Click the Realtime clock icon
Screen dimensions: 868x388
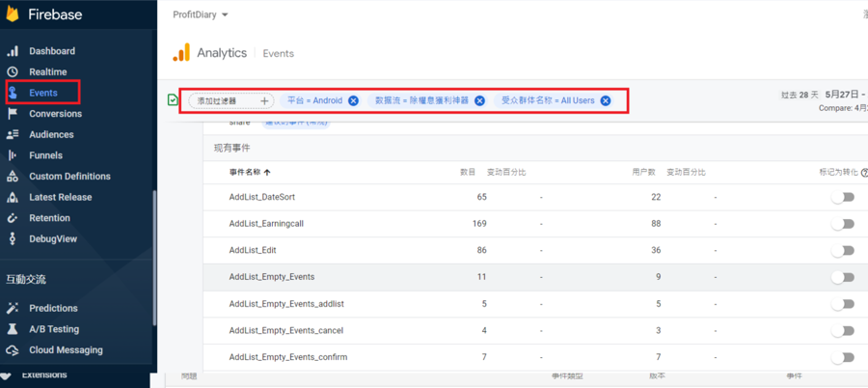tap(13, 72)
